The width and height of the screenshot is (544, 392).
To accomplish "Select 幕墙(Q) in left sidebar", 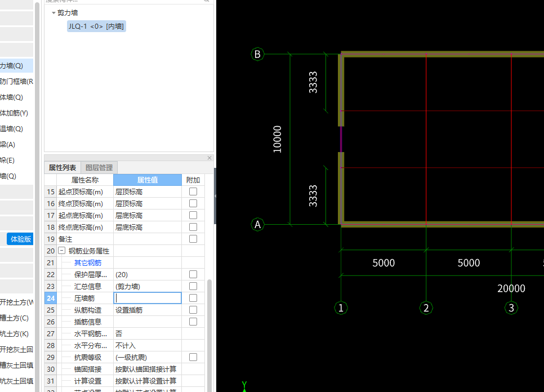I will click(x=16, y=176).
